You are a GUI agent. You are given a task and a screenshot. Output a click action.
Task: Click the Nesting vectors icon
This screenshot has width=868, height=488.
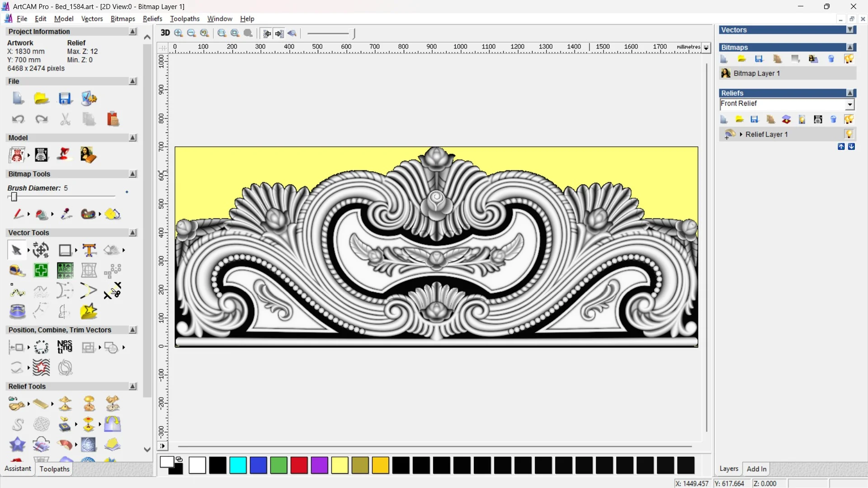pyautogui.click(x=65, y=347)
